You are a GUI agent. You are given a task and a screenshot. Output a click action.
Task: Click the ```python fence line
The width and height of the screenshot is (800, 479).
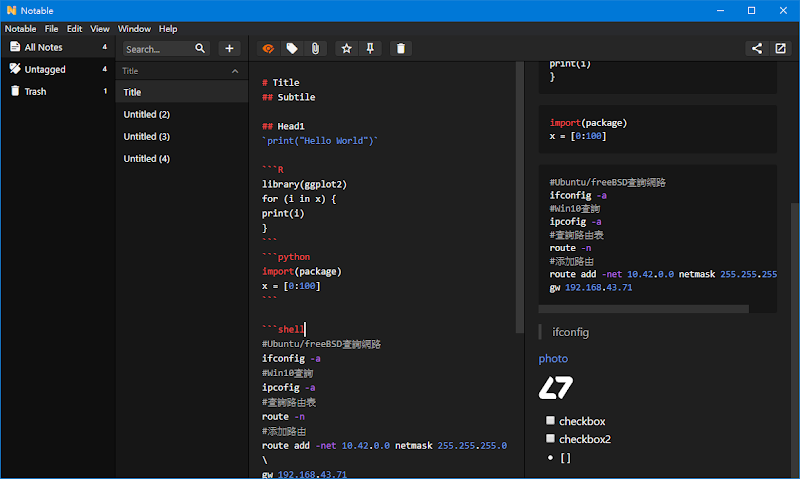pos(286,257)
